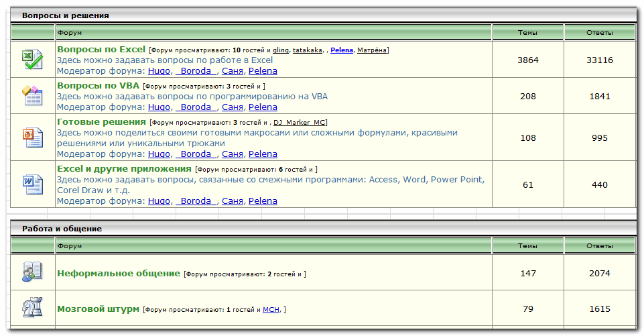Click Pelena in Excel forum viewers list
The image size is (644, 336).
(342, 50)
